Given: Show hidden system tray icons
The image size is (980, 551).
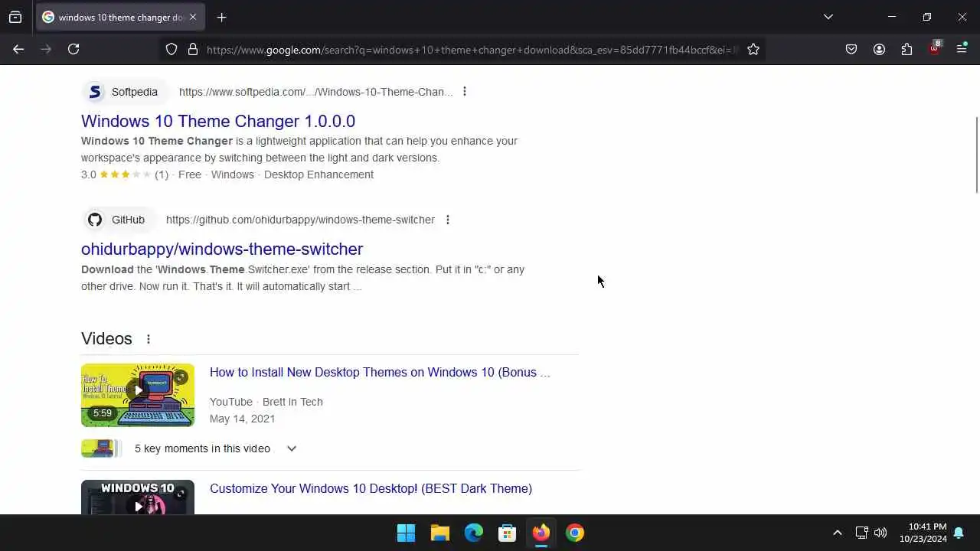Looking at the screenshot, I should point(837,533).
